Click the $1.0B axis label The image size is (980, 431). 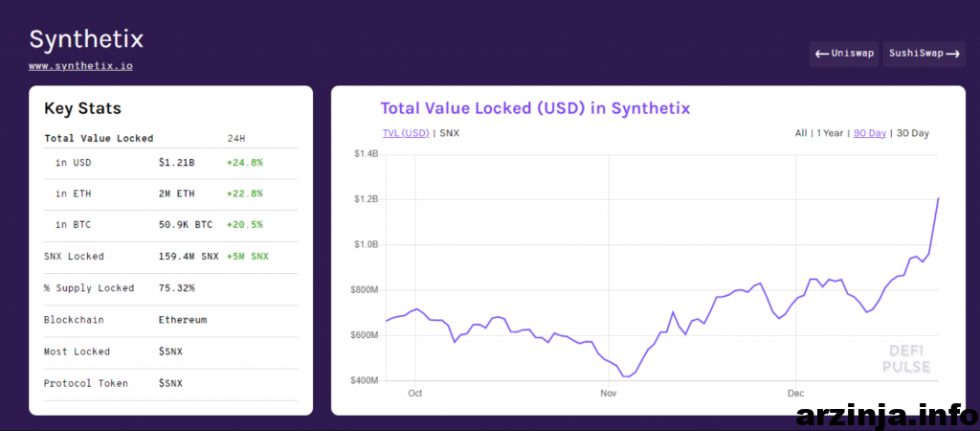[366, 244]
